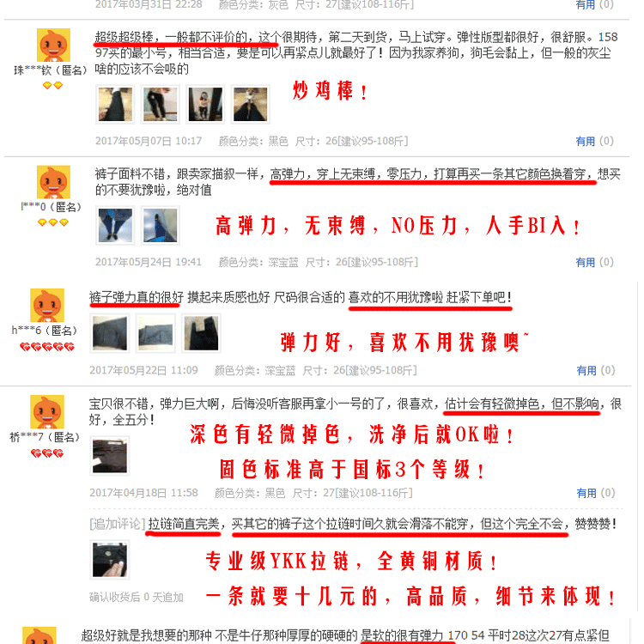The image size is (644, 644).
Task: Click red hearts rank under 桥***7
Action: (47, 453)
